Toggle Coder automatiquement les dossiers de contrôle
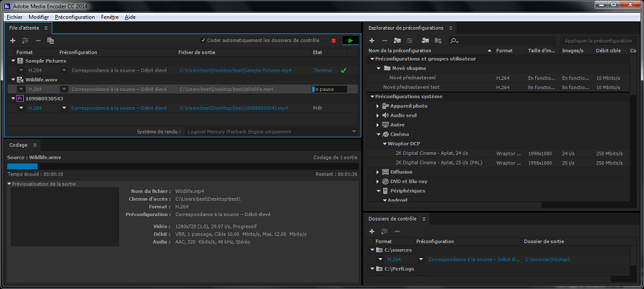 (x=203, y=41)
